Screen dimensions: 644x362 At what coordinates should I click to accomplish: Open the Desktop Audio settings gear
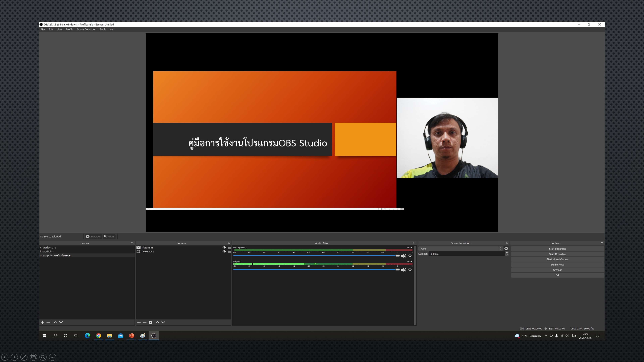(410, 256)
